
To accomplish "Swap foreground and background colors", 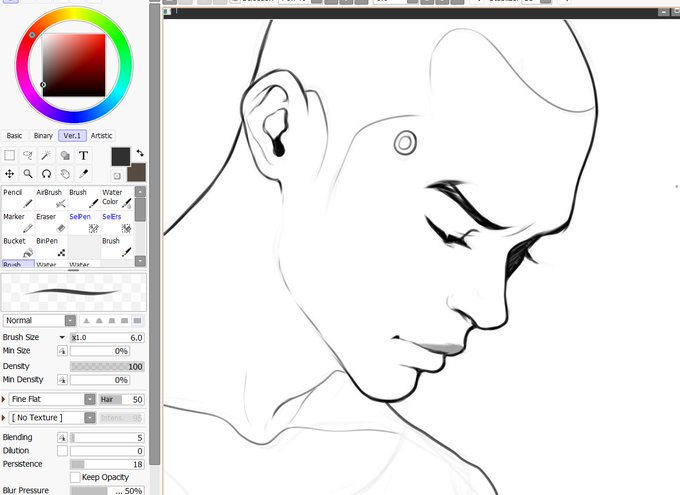I will (140, 153).
